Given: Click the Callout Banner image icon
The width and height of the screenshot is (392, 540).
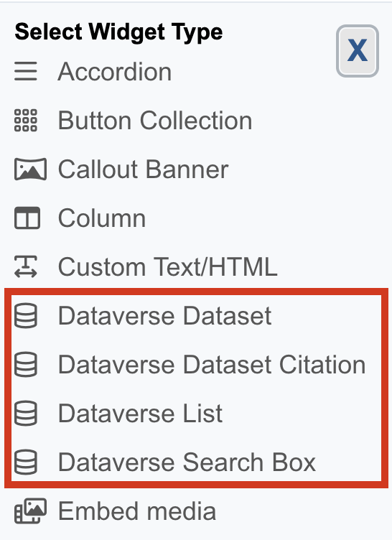Looking at the screenshot, I should (x=30, y=169).
